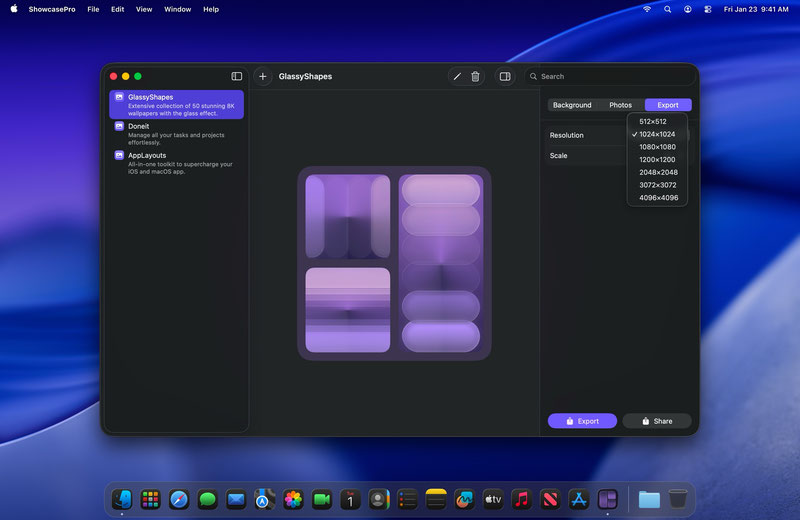The width and height of the screenshot is (800, 520).
Task: Click into the Search field
Action: pyautogui.click(x=610, y=76)
